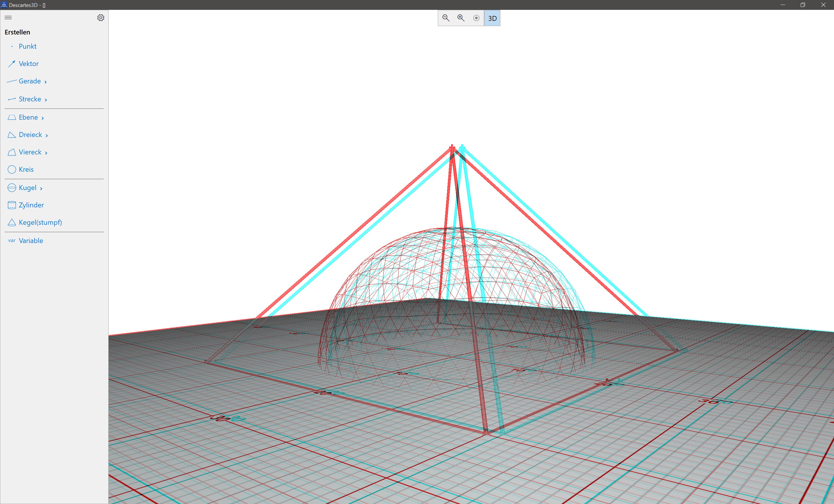Open the hamburger menu
This screenshot has width=834, height=504.
click(8, 18)
